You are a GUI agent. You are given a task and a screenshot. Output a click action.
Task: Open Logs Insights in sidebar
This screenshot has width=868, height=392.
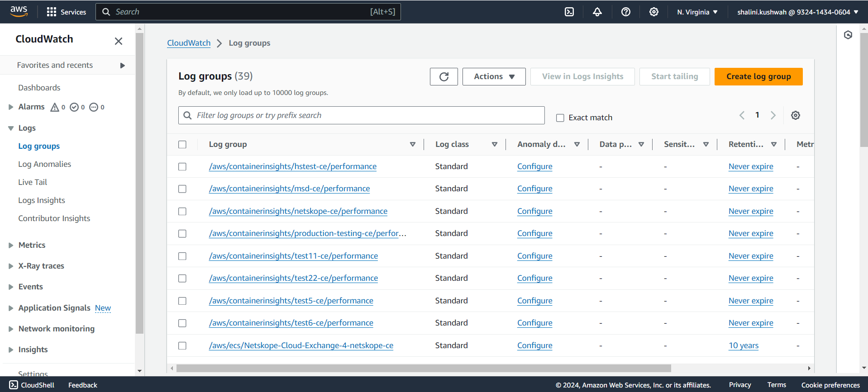[x=42, y=200]
